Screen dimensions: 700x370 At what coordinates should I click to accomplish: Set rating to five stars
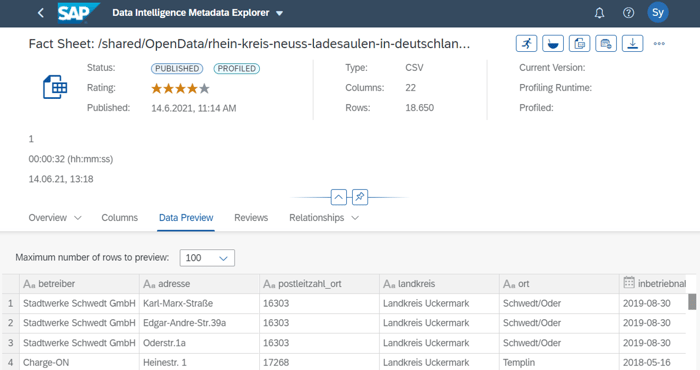[204, 88]
